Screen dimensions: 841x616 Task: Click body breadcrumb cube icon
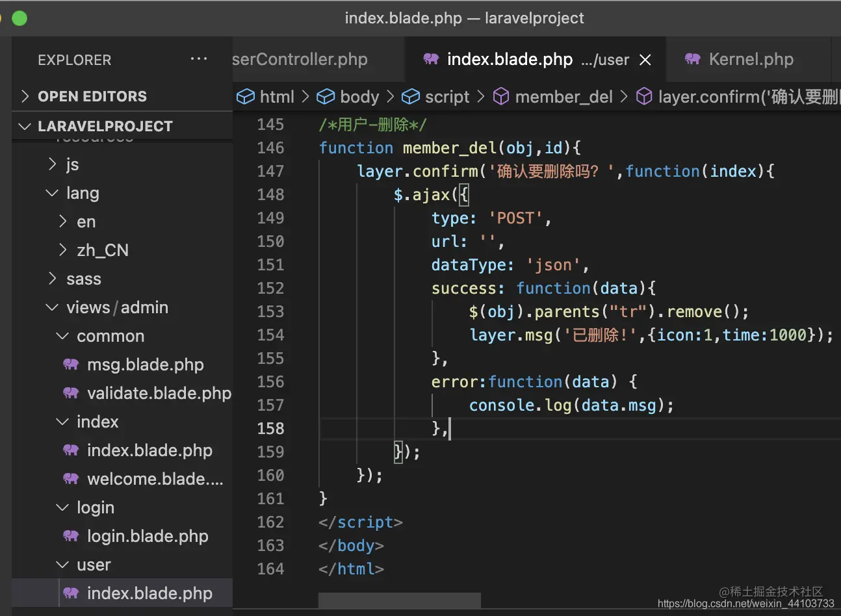[x=326, y=97]
